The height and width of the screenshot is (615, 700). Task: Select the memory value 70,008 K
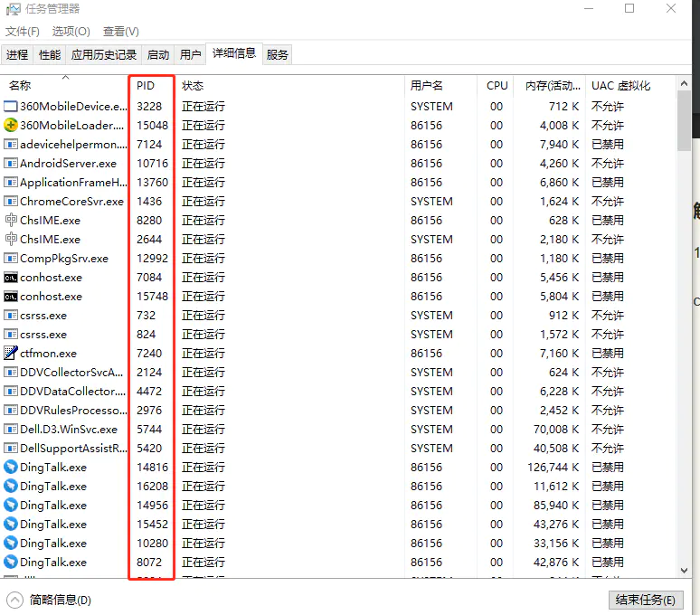coord(556,430)
